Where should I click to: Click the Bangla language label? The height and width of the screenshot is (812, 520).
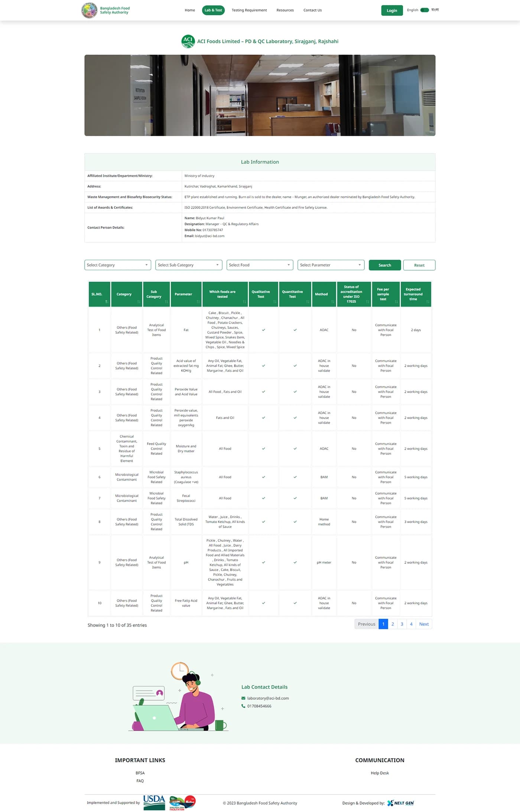(x=435, y=10)
